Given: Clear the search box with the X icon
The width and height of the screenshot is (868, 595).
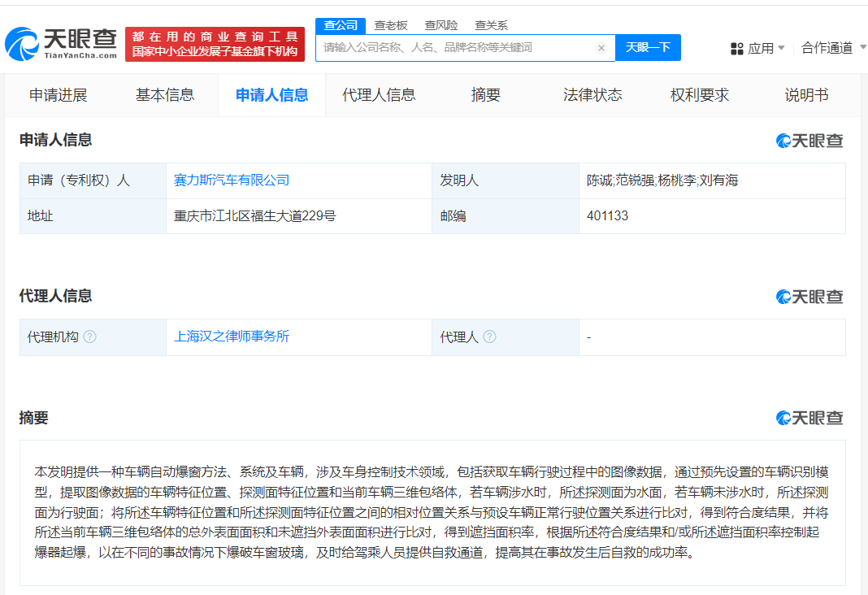Looking at the screenshot, I should [601, 48].
